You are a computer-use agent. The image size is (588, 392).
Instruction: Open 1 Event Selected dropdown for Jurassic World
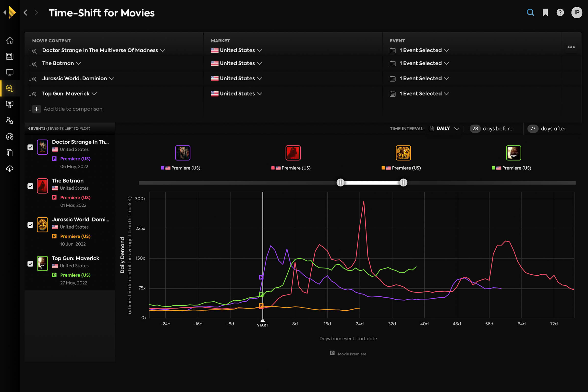click(x=424, y=78)
